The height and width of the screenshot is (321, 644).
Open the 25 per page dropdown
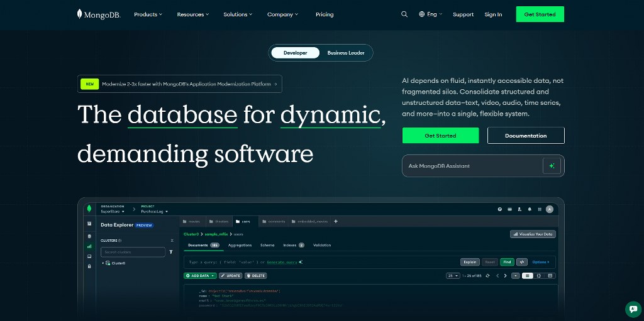tap(453, 276)
